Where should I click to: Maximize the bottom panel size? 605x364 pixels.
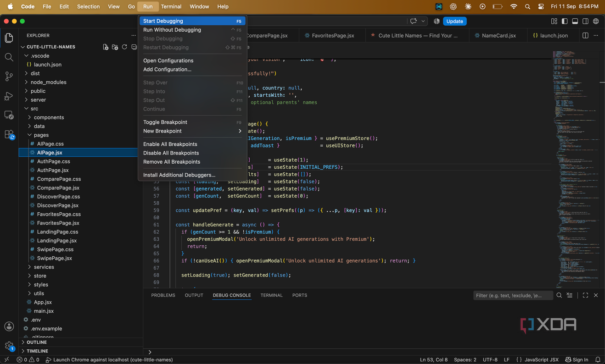click(x=585, y=295)
